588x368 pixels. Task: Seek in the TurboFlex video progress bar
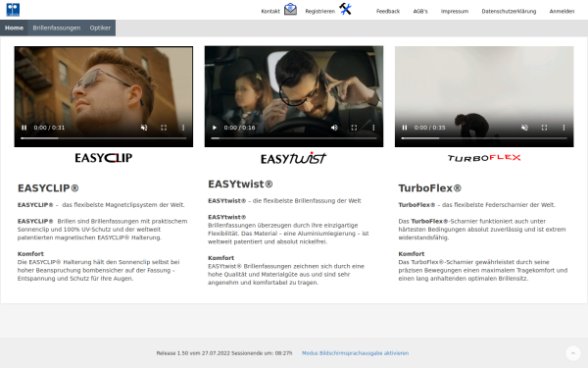484,138
